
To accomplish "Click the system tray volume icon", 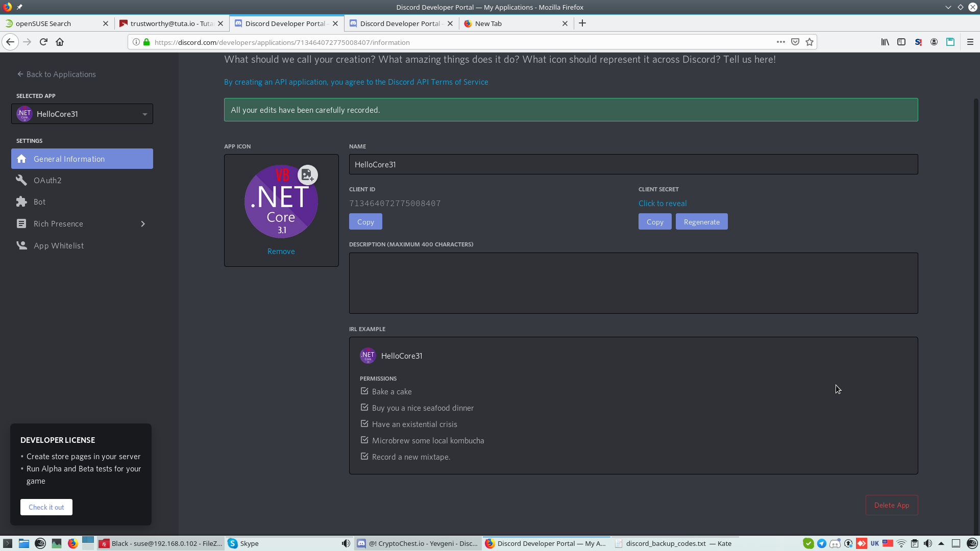I will [928, 543].
